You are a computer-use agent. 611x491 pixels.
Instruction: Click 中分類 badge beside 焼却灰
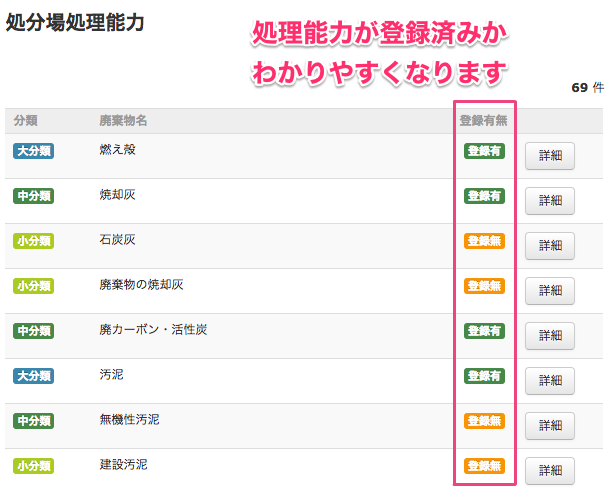coord(34,196)
